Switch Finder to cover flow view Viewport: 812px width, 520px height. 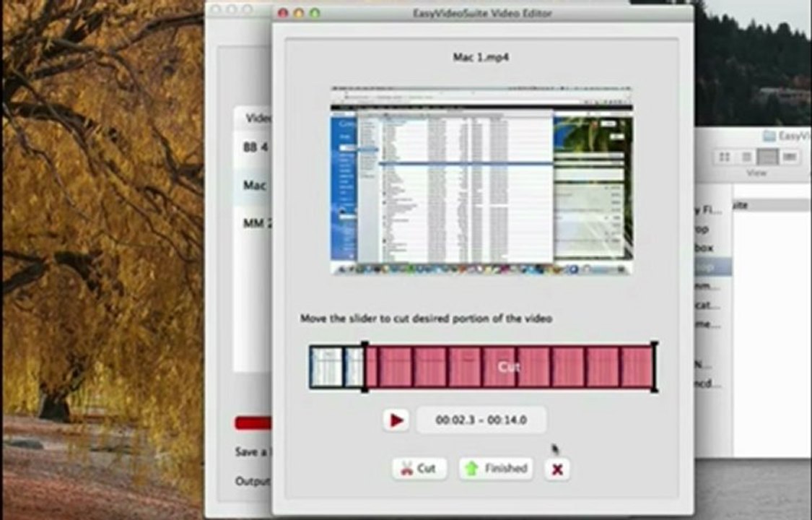click(x=789, y=157)
